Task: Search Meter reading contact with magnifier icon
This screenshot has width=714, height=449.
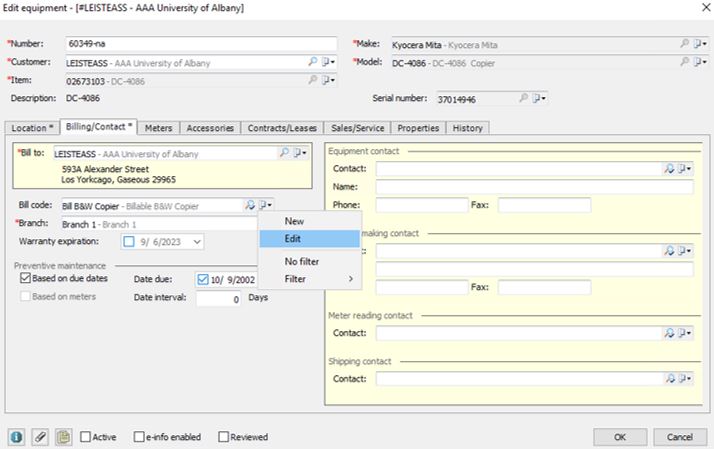Action: (669, 333)
